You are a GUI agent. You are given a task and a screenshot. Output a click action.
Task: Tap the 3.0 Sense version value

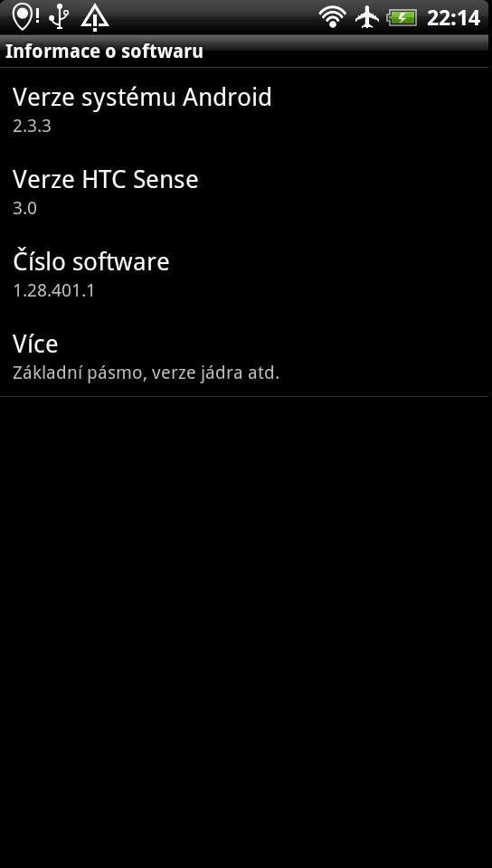point(25,208)
